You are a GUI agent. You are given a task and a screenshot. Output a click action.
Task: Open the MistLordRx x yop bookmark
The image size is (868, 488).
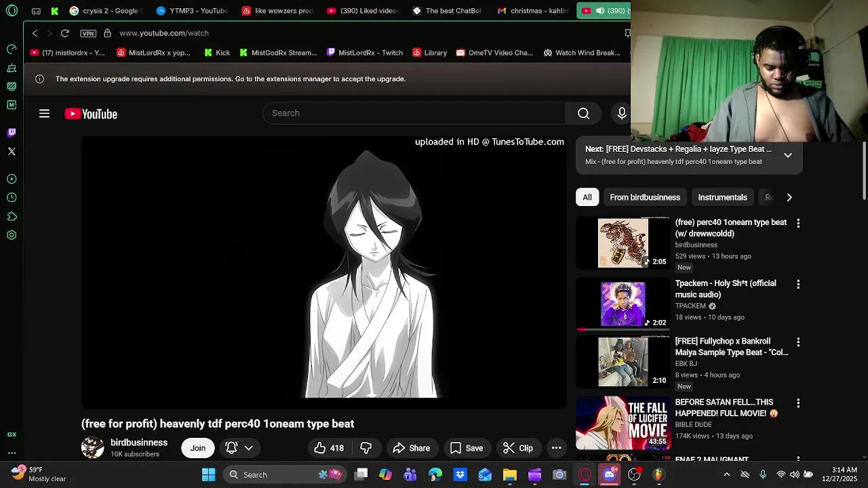[x=153, y=53]
